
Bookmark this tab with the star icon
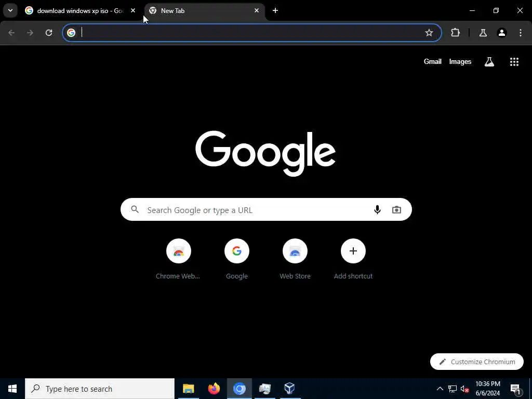point(429,33)
